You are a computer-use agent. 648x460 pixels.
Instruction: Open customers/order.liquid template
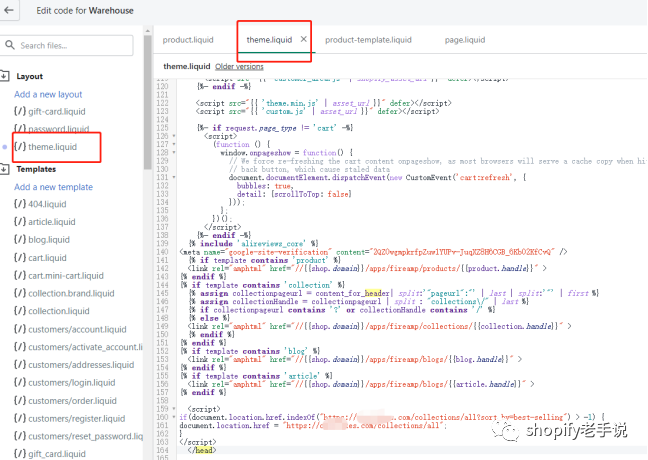[65, 401]
